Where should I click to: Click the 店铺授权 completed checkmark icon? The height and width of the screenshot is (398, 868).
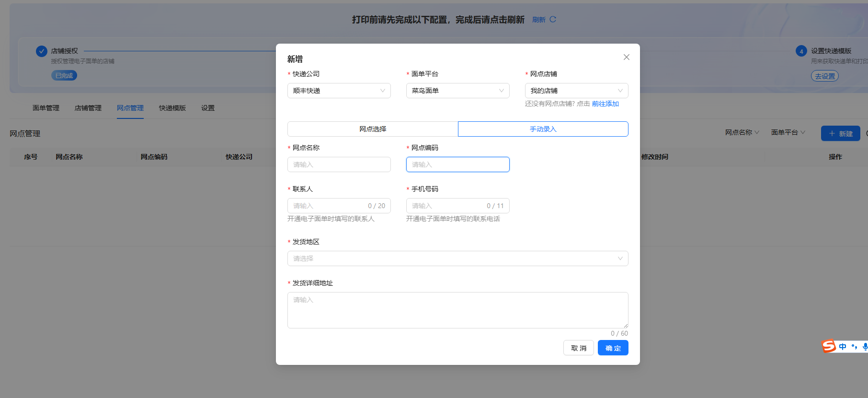(x=42, y=51)
